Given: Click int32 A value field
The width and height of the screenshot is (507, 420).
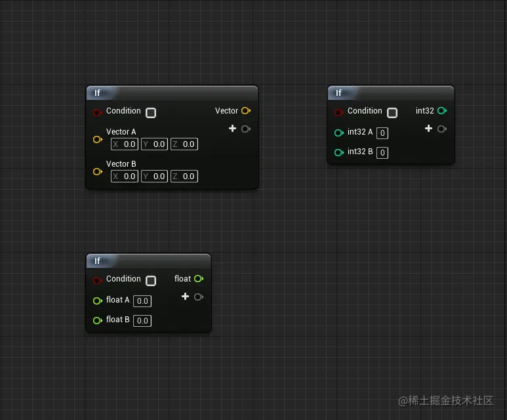Looking at the screenshot, I should coord(382,133).
